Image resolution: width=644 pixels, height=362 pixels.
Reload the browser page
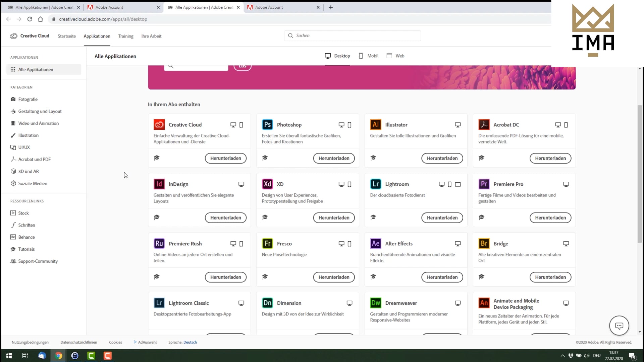[x=30, y=19]
